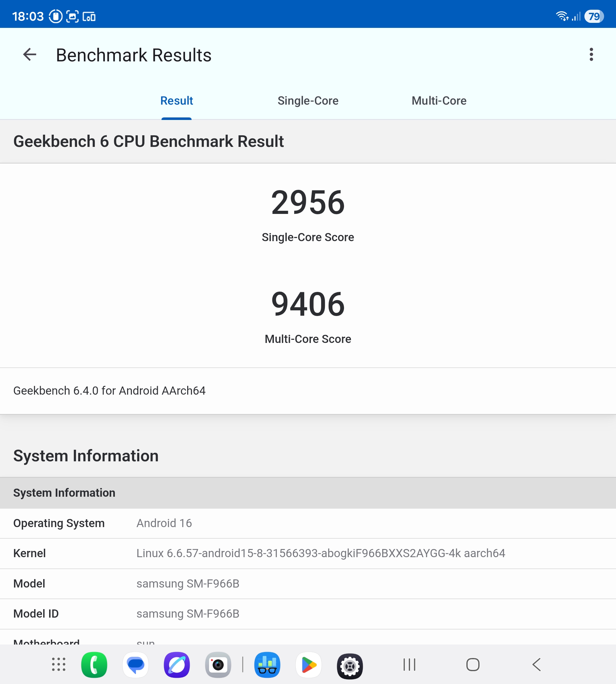Tap the 18:03 clock
Image resolution: width=616 pixels, height=684 pixels.
tap(28, 16)
